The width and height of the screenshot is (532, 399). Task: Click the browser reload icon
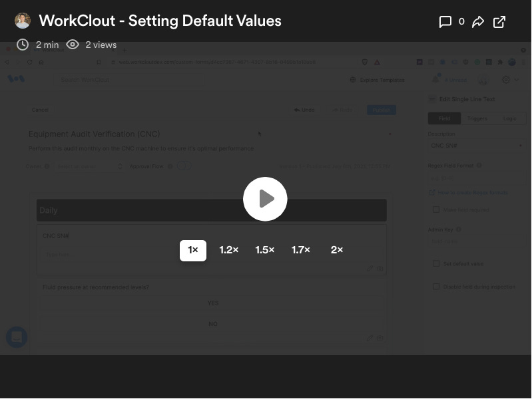29,62
